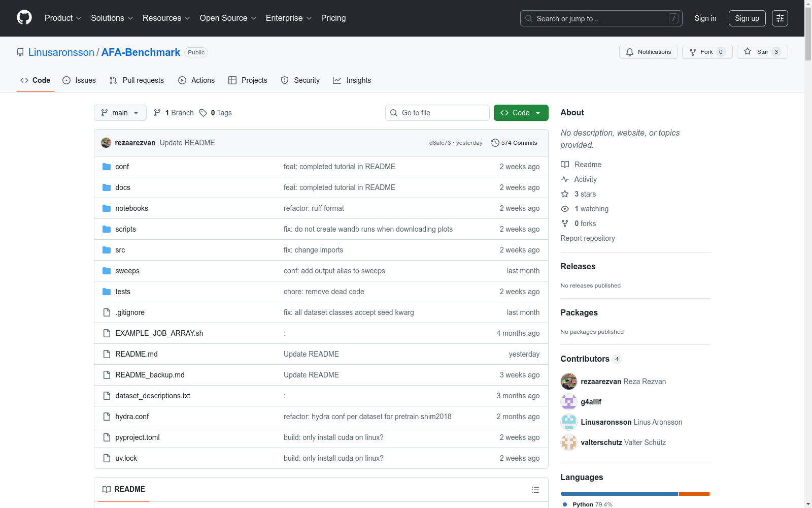Click the Search or jump to field
Viewport: 812px width, 508px height.
click(601, 18)
